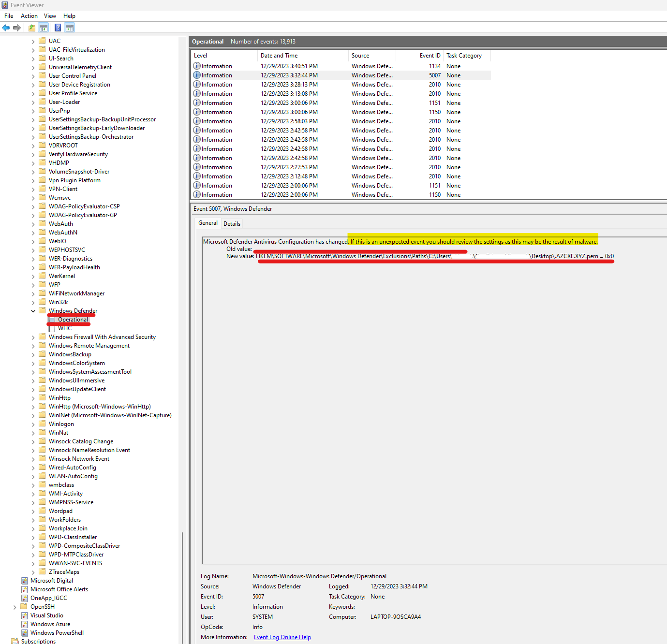Open the Event Log Online Help link
Image resolution: width=667 pixels, height=644 pixels.
(282, 637)
